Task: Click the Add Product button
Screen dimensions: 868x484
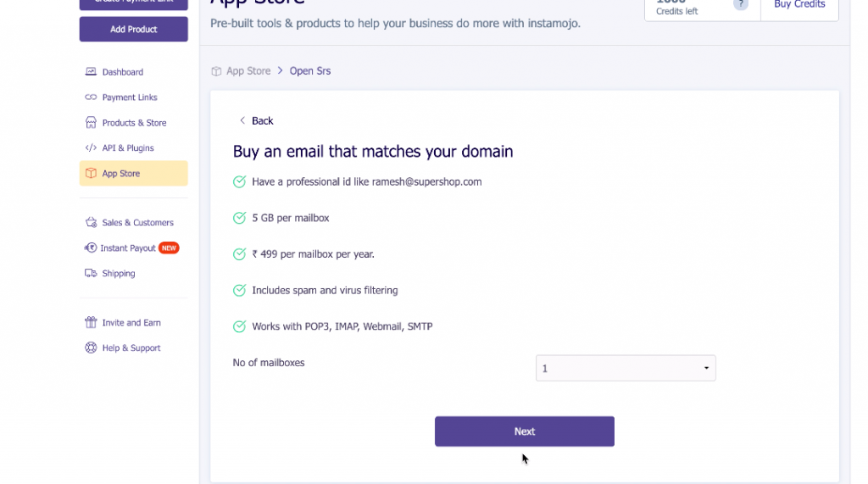Action: (x=134, y=30)
